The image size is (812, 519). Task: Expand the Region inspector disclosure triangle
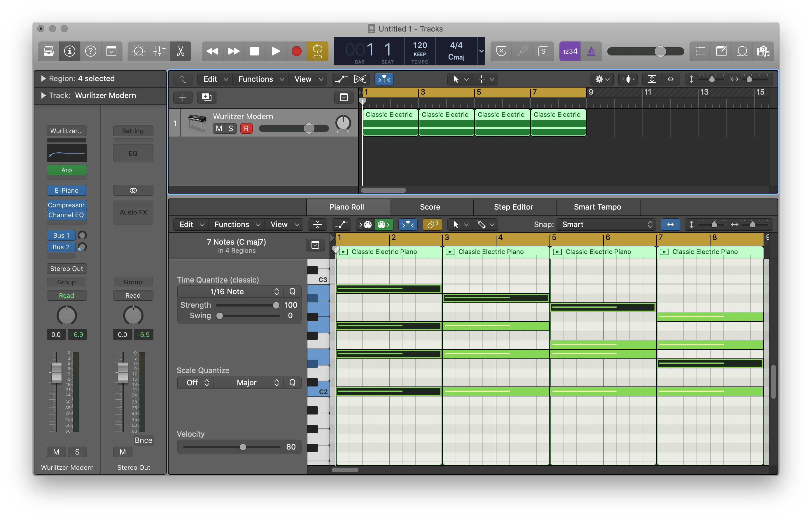43,79
